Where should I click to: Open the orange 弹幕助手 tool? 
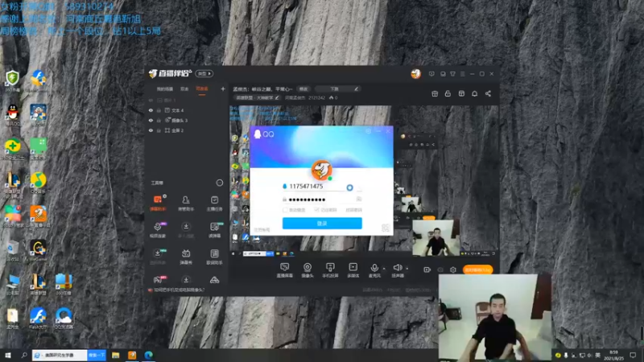pyautogui.click(x=158, y=203)
